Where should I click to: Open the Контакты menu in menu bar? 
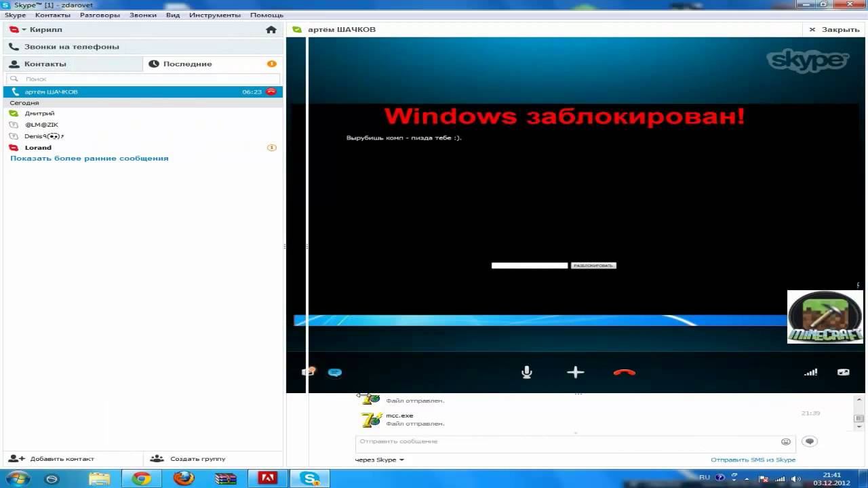pos(53,15)
